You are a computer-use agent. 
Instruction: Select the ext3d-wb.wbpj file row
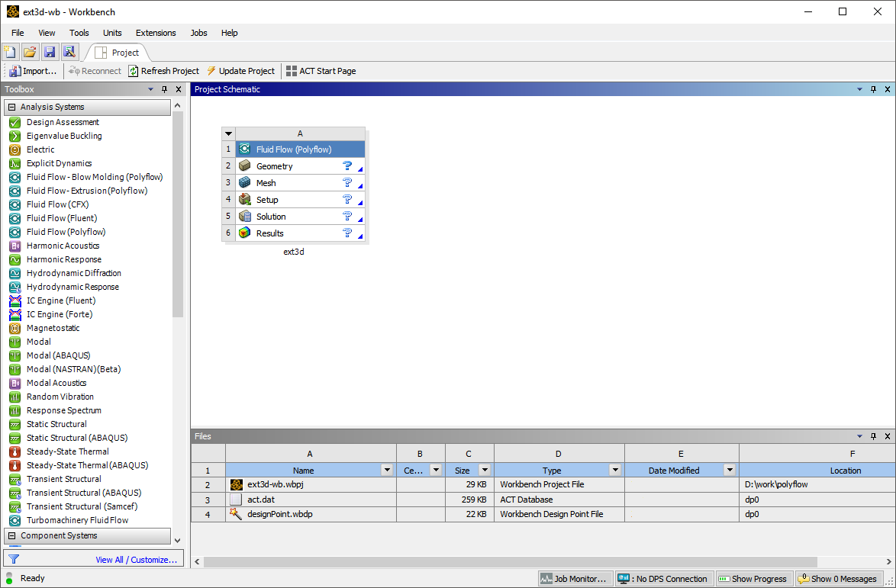pyautogui.click(x=543, y=484)
